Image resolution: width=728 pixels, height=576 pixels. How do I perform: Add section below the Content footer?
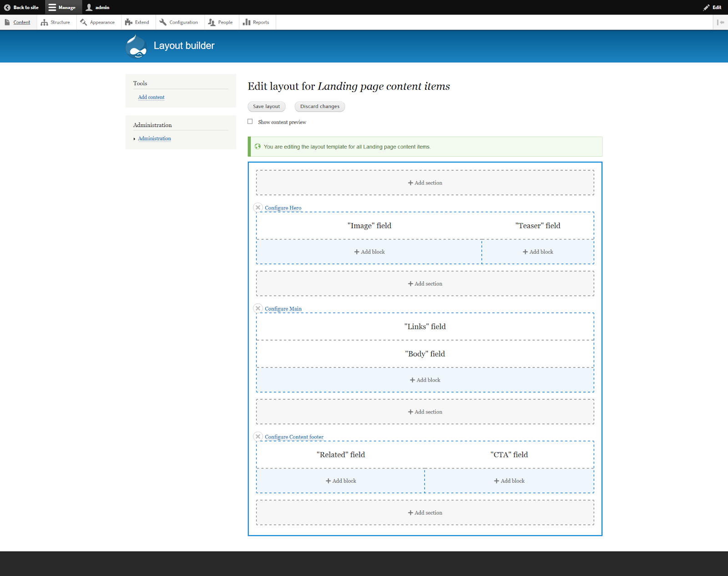(x=425, y=513)
